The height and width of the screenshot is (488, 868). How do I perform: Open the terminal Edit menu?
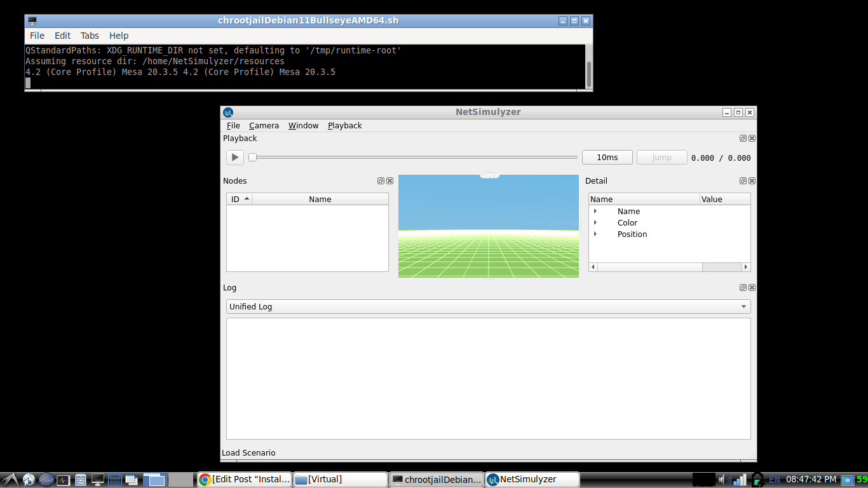tap(62, 36)
